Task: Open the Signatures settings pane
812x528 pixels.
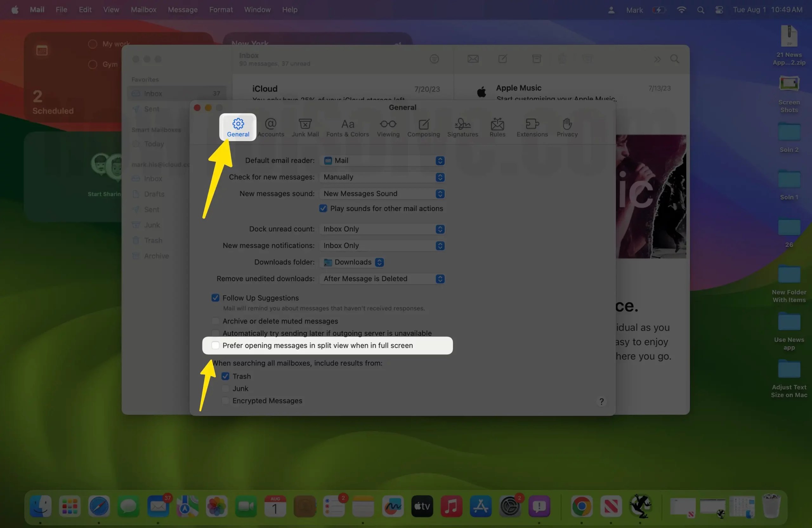Action: [463, 127]
